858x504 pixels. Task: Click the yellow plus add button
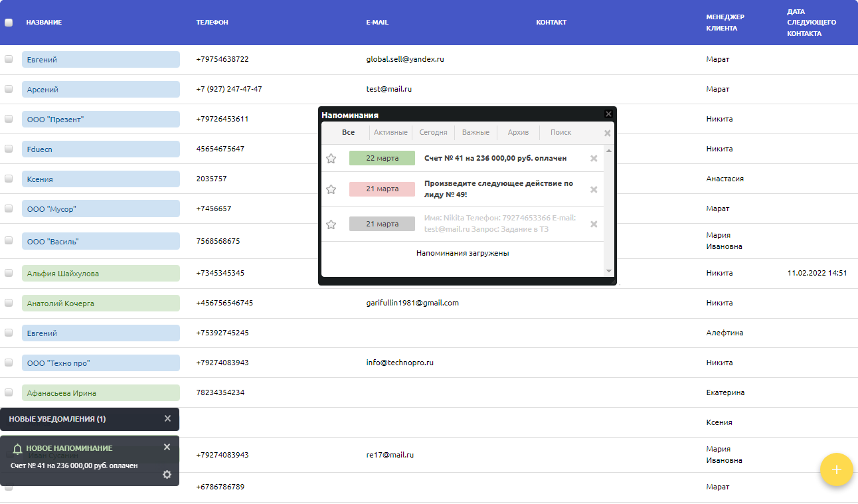pyautogui.click(x=836, y=469)
